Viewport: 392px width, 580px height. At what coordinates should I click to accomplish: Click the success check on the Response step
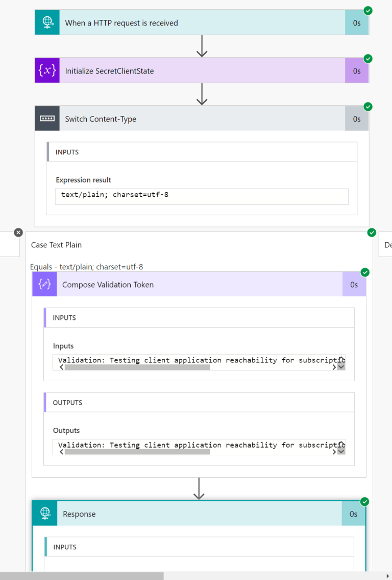click(365, 502)
